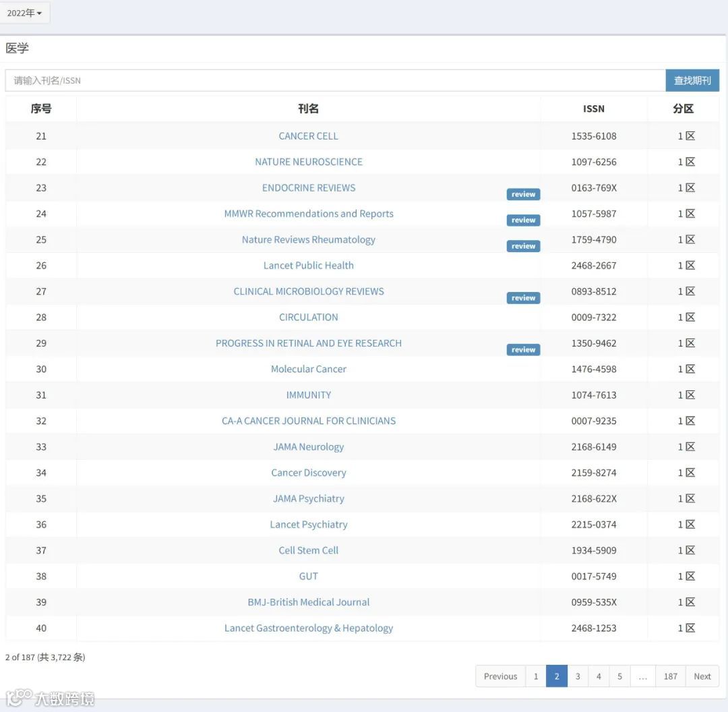Select ISSN 0959-535X cell

[x=594, y=602]
